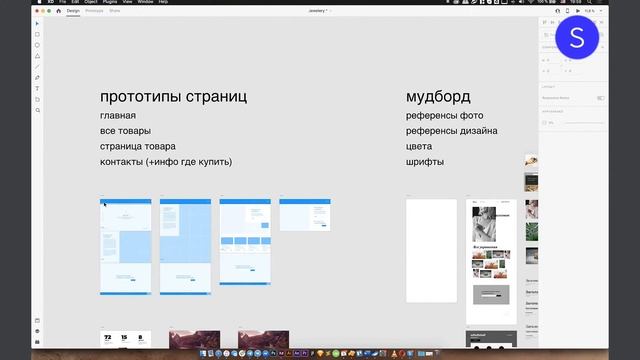This screenshot has height=360, width=640.
Task: Select the text line 'главная'
Action: (118, 116)
